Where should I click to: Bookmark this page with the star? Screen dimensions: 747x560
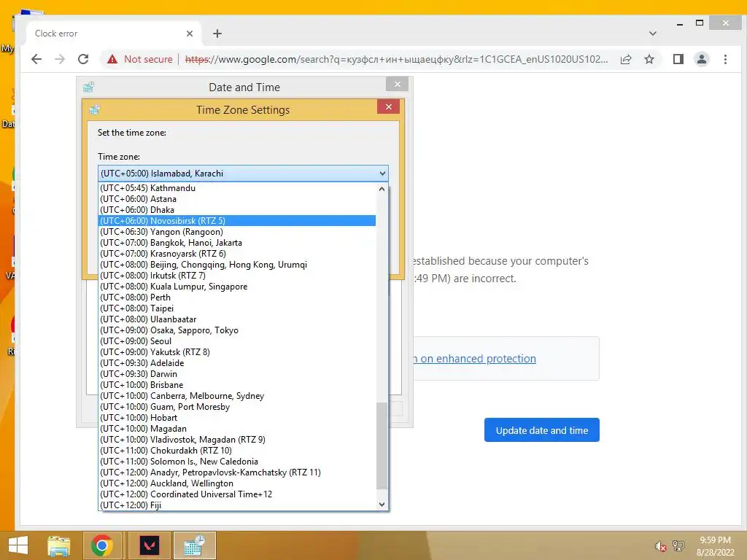649,59
